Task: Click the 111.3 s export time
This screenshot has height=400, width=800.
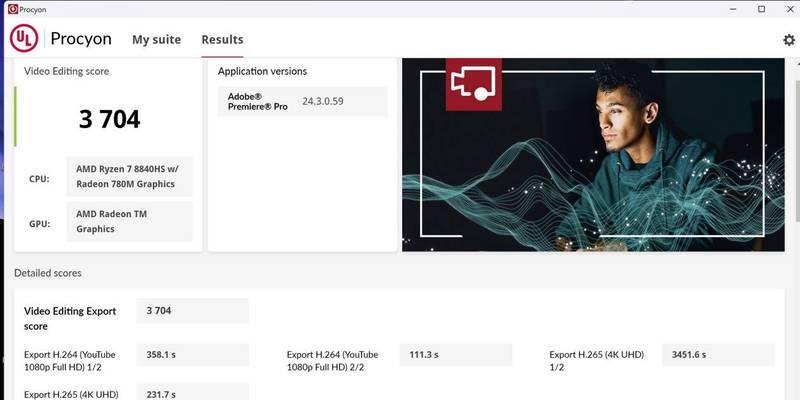Action: [455, 355]
